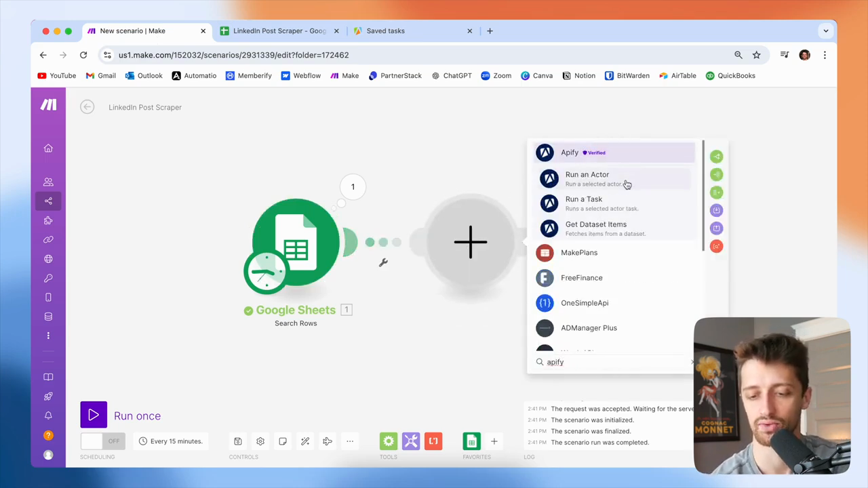
Task: Click the Google Sheets favorite icon
Action: point(471,441)
